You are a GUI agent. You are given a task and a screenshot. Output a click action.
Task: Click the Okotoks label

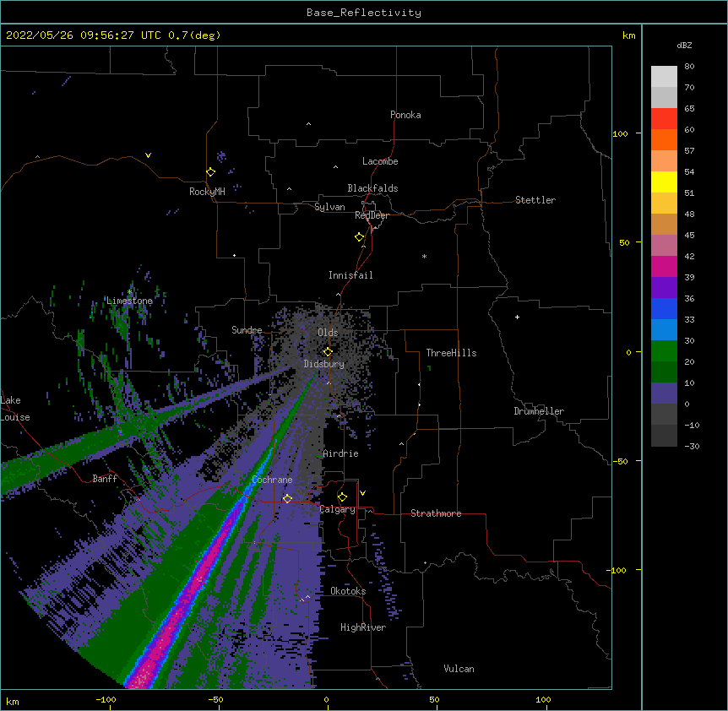coord(348,591)
